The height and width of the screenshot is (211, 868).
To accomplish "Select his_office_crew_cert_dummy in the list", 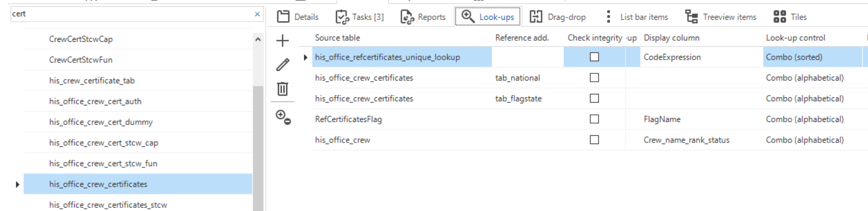I will (x=138, y=122).
